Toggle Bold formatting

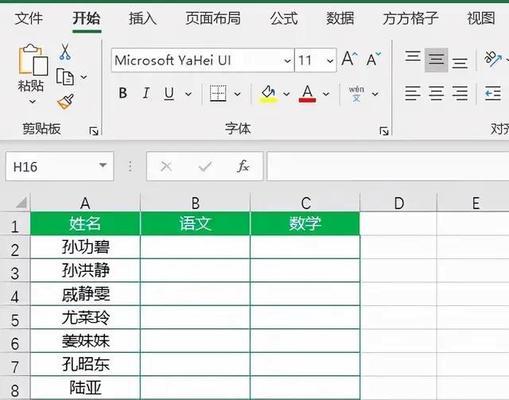123,93
